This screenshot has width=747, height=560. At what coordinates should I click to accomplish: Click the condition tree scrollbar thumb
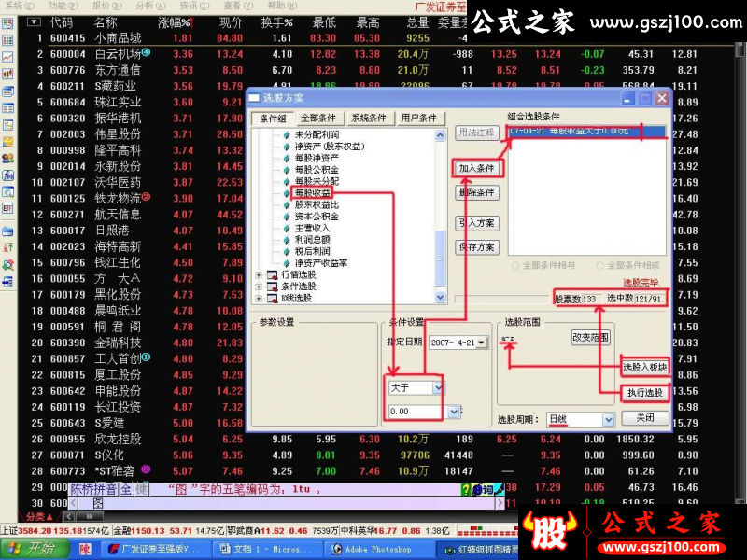click(x=440, y=259)
